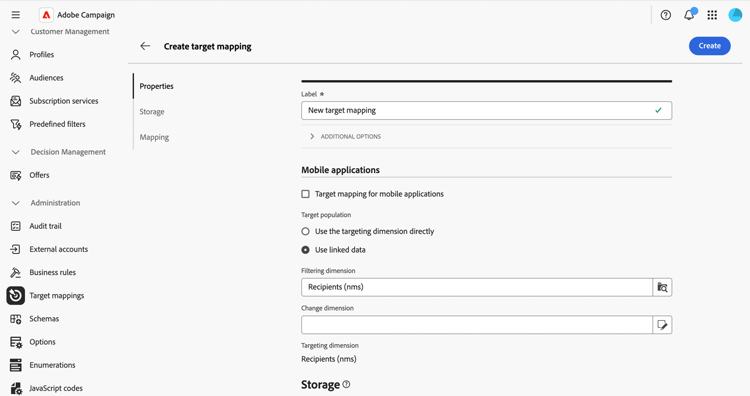Open the Schemas link
This screenshot has height=396, width=750.
coord(44,319)
